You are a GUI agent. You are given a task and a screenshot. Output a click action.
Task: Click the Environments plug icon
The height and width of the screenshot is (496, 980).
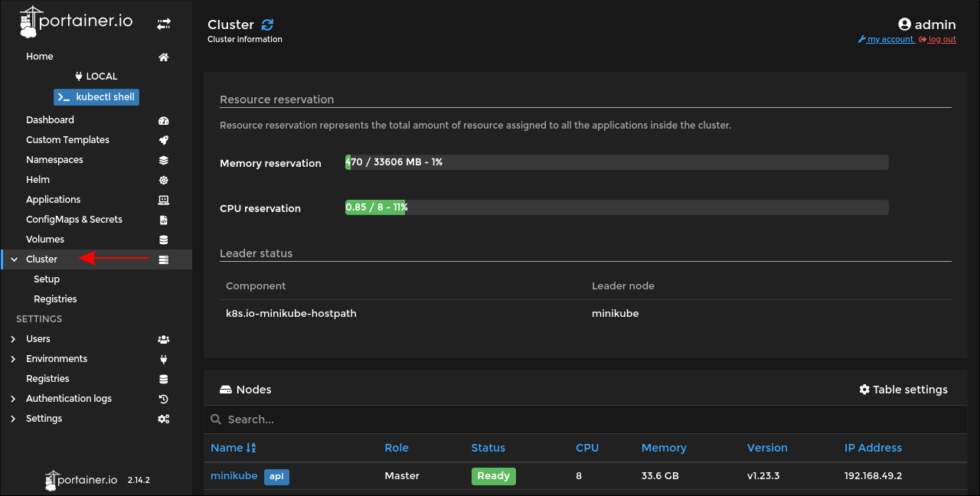point(163,359)
